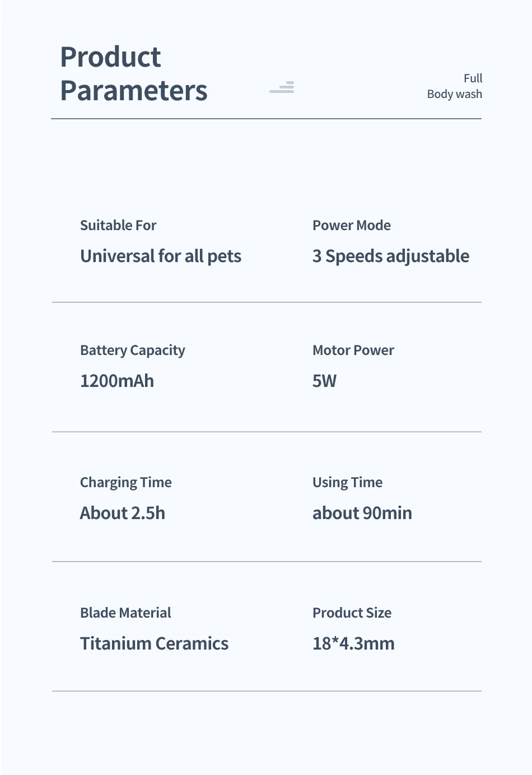Click Universal for all pets value
The height and width of the screenshot is (775, 532).
tap(161, 256)
